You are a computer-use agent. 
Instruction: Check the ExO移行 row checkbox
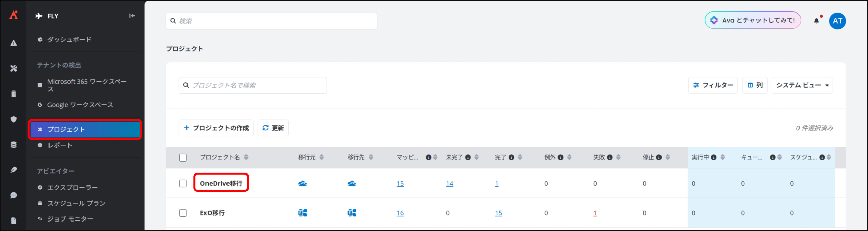pyautogui.click(x=183, y=213)
